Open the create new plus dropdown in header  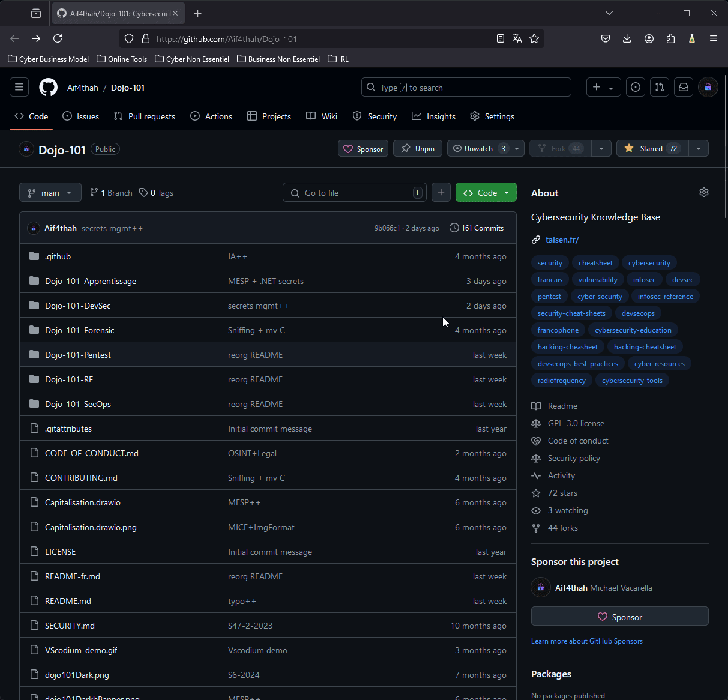[603, 88]
